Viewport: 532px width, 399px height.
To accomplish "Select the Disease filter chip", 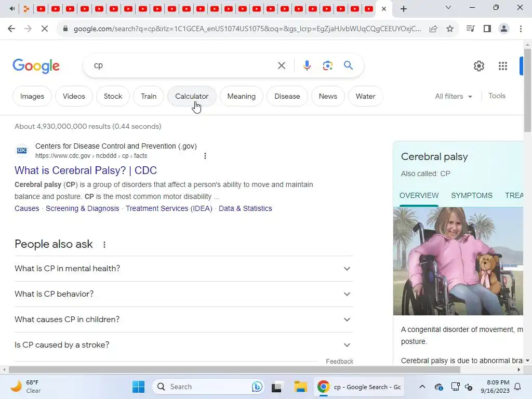I will [287, 96].
